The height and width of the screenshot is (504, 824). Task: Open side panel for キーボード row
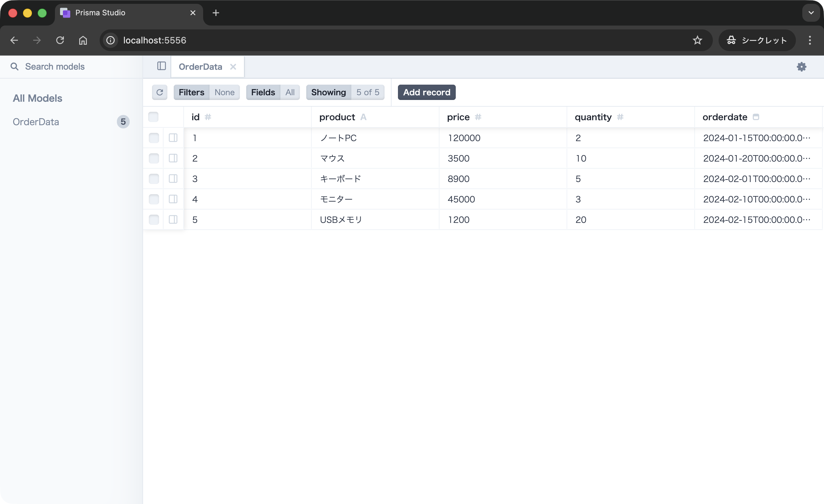coord(173,179)
